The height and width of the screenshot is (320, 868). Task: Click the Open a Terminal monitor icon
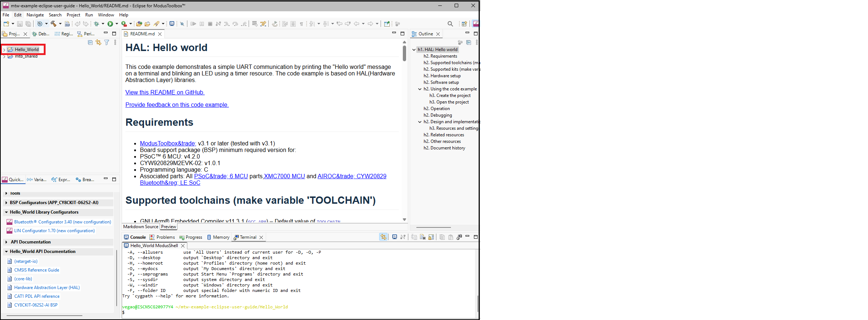coord(394,237)
